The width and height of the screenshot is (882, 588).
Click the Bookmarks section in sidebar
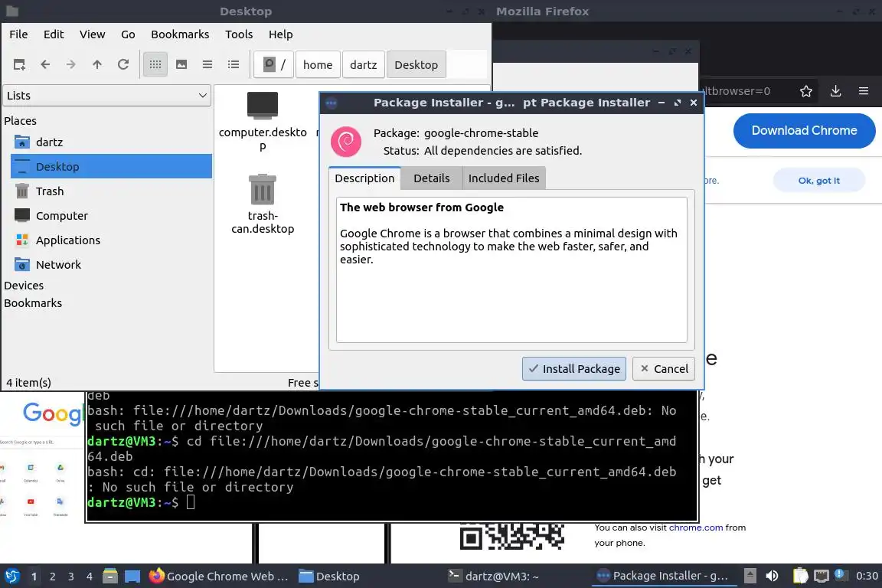pyautogui.click(x=33, y=302)
